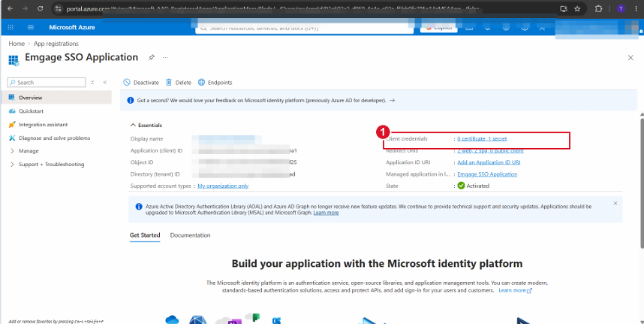Open '2 web, 2 spa, 0 public client' link
The height and width of the screenshot is (324, 644).
pyautogui.click(x=490, y=150)
